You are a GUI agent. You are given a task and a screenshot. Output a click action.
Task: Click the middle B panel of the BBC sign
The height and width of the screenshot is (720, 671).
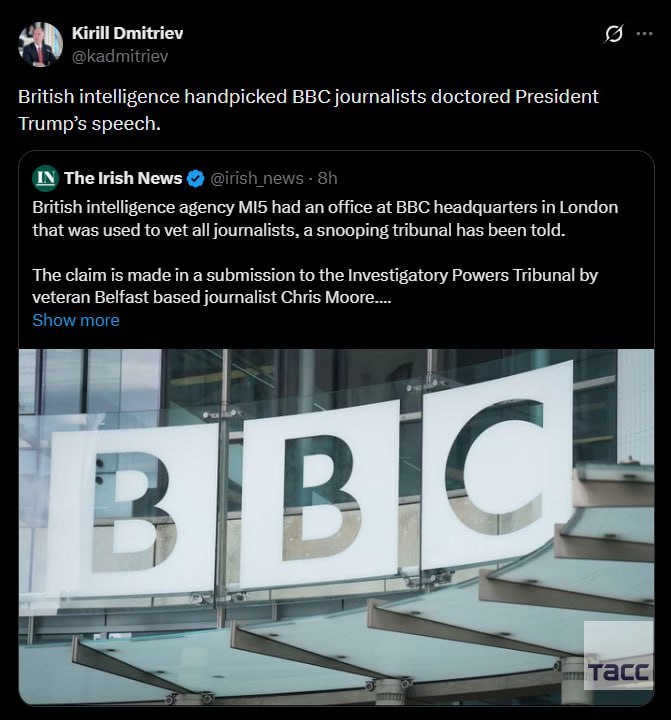[319, 496]
